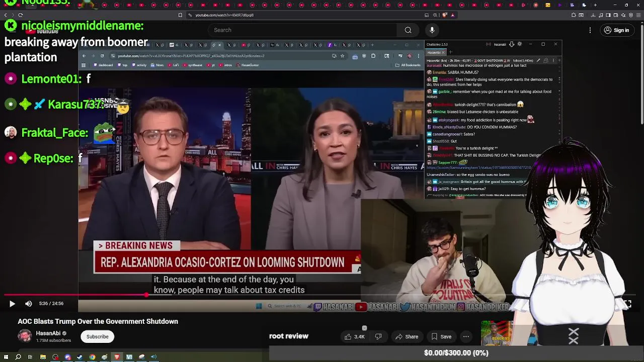Click the video title AOC Blasts Trump
The width and height of the screenshot is (644, 362).
coord(98,321)
